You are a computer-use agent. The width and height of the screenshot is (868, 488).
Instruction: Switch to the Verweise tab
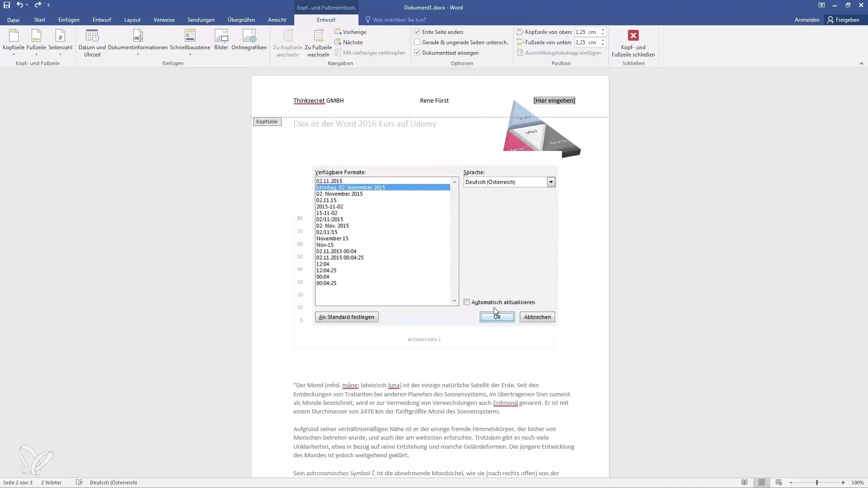164,20
